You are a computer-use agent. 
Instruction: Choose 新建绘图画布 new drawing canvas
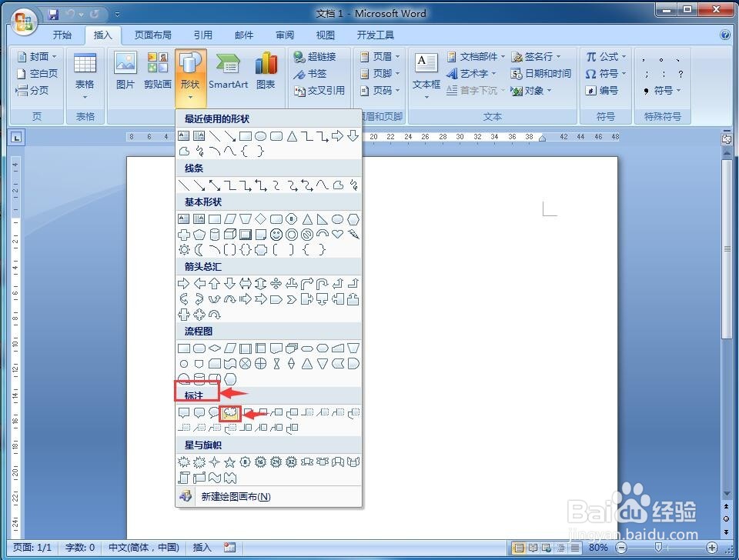[269, 496]
